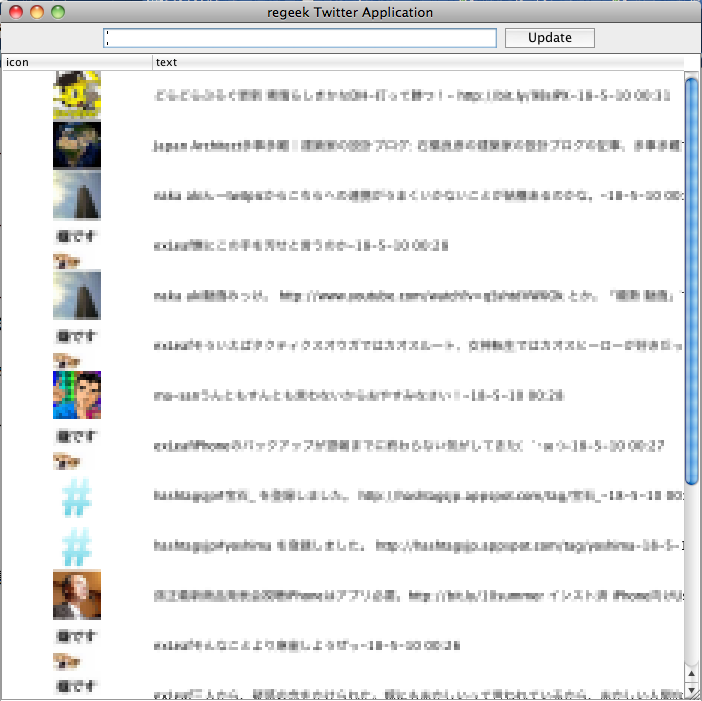702x701 pixels.
Task: Select exLeaf's tweet text timestamped 00:26
Action: coord(307,646)
